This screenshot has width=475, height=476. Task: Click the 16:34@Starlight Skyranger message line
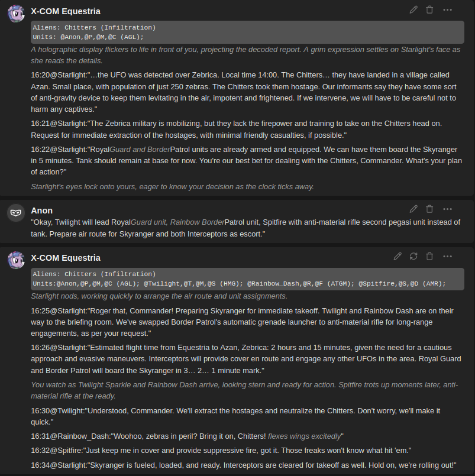tap(244, 465)
